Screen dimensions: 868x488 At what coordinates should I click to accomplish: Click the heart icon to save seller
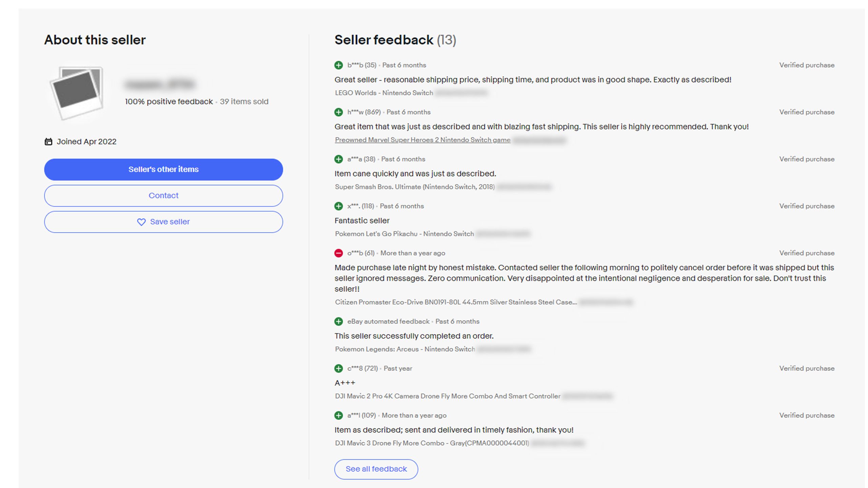[x=141, y=222]
